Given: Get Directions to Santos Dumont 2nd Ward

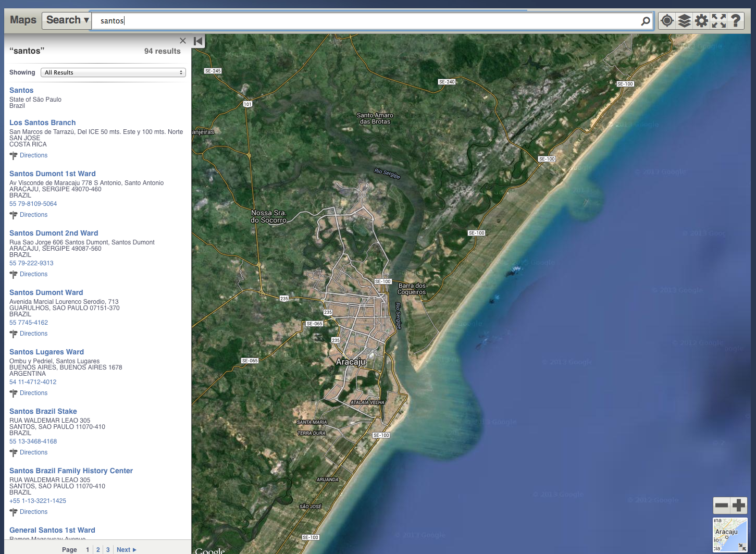Looking at the screenshot, I should coord(33,274).
